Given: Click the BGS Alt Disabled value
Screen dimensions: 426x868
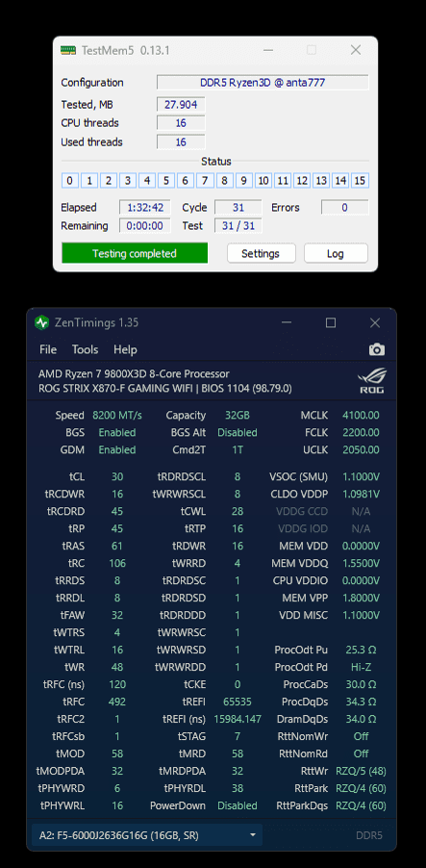Looking at the screenshot, I should [238, 432].
